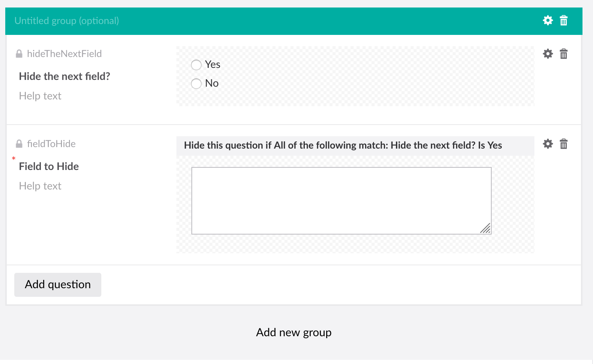Image resolution: width=593 pixels, height=364 pixels.
Task: Open settings for fieldToHide question
Action: (x=548, y=144)
